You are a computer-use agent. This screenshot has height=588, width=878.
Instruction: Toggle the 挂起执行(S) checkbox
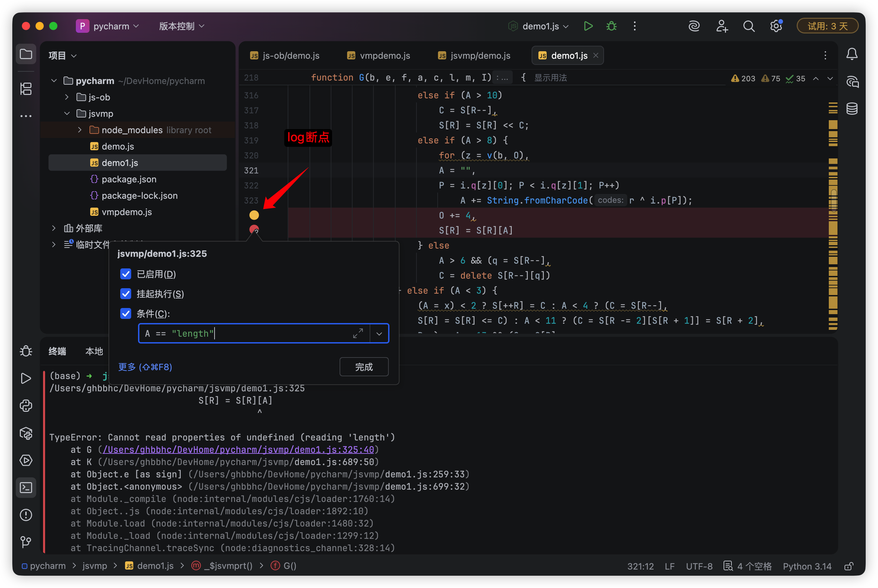pos(126,294)
